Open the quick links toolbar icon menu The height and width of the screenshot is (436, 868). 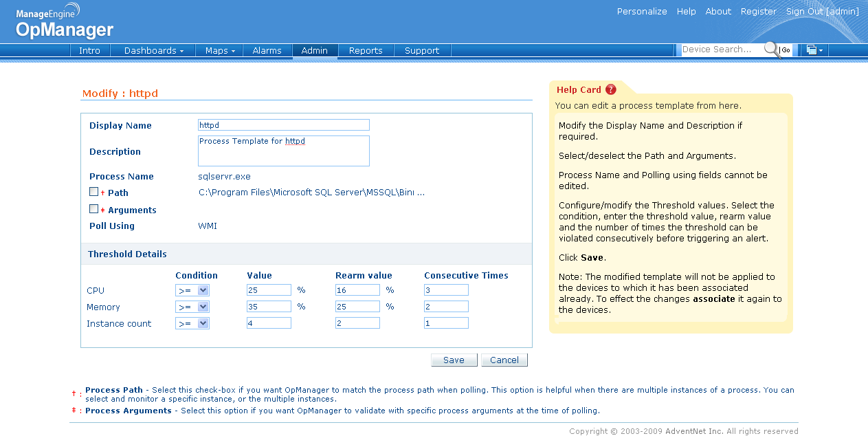point(814,50)
